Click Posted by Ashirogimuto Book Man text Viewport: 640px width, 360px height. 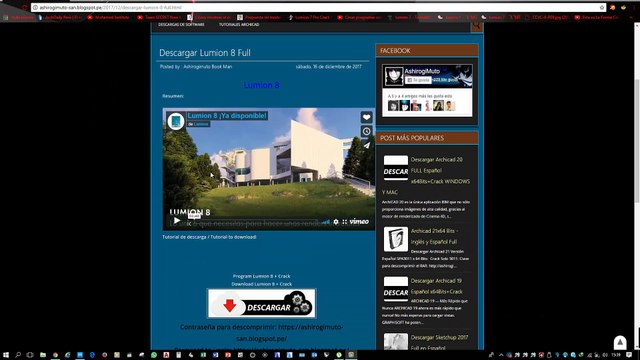tap(196, 67)
